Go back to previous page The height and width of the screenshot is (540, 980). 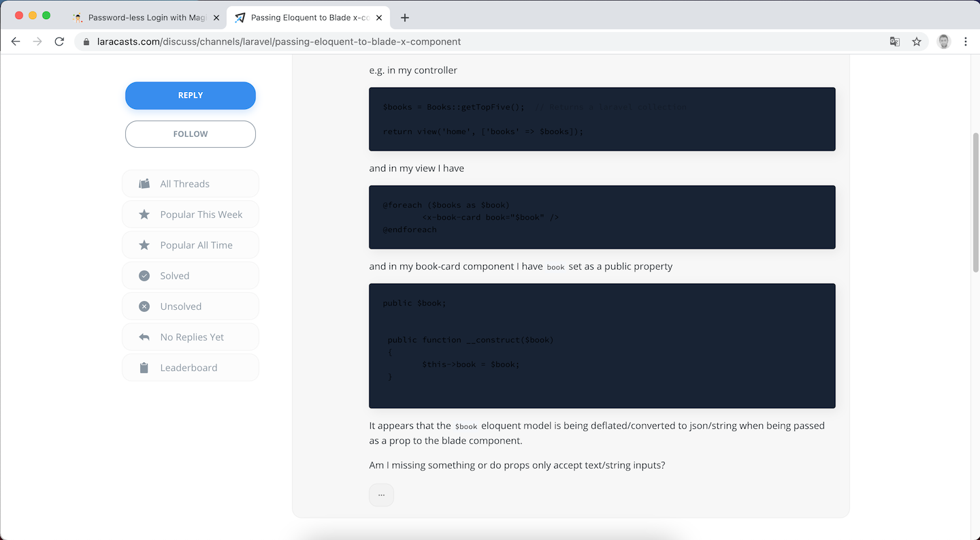pos(16,42)
